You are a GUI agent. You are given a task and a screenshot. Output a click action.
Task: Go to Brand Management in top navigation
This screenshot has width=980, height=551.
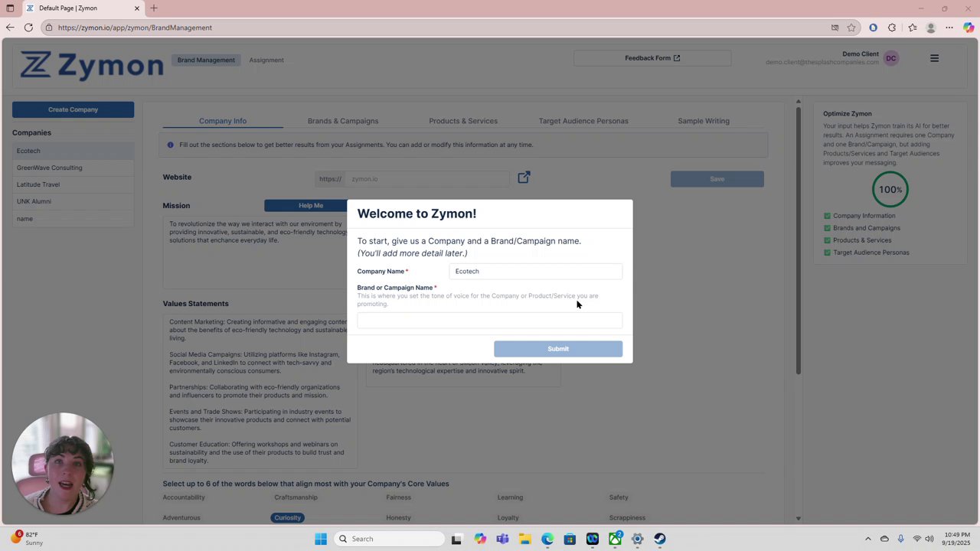click(206, 60)
